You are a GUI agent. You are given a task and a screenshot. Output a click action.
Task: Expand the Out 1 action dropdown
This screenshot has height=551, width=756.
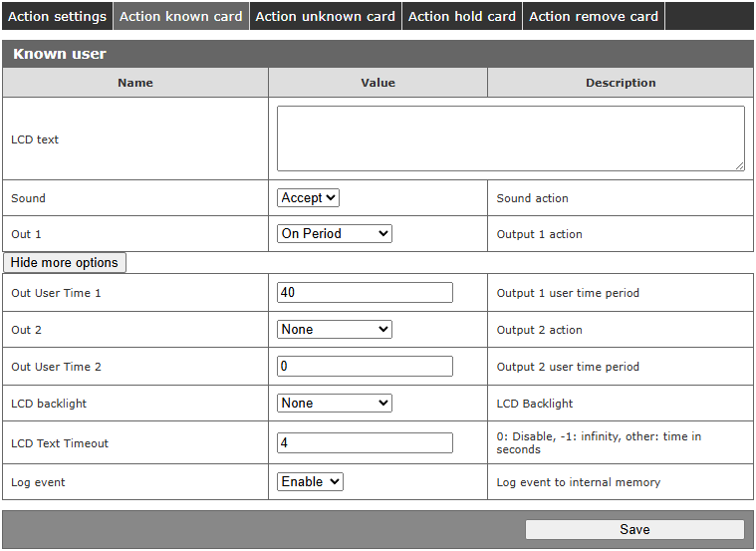335,234
